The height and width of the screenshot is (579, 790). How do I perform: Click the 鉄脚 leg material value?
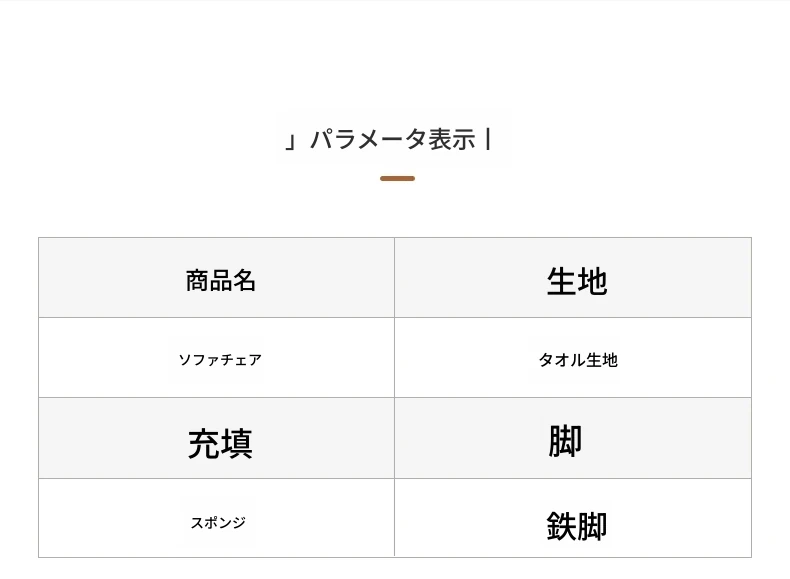pyautogui.click(x=577, y=526)
